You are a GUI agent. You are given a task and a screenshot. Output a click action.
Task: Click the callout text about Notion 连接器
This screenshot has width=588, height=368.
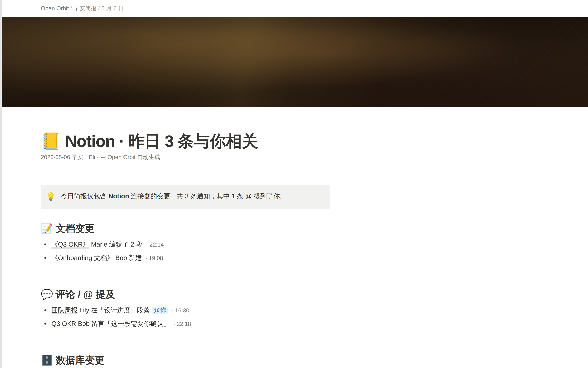[x=173, y=196]
